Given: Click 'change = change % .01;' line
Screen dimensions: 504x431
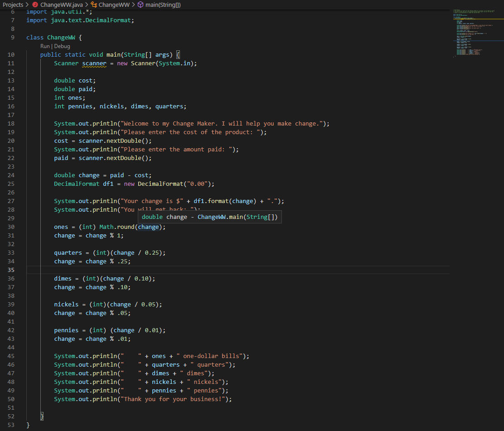Looking at the screenshot, I should 92,339.
